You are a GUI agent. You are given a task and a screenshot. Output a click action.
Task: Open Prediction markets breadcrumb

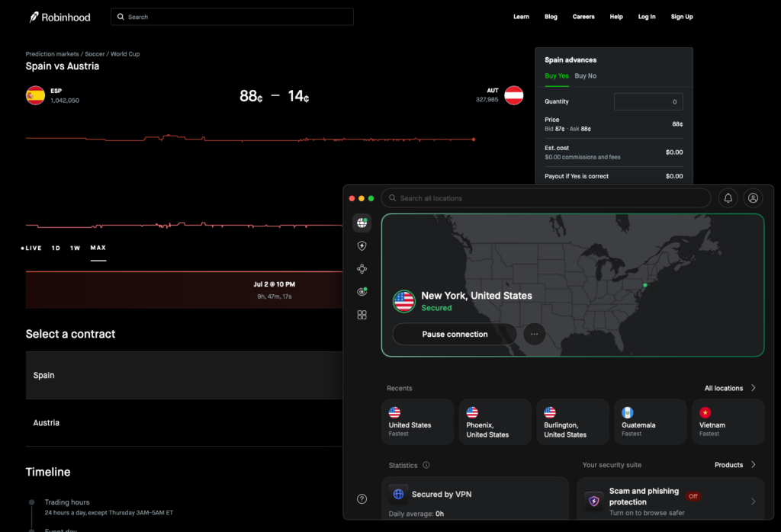click(53, 54)
